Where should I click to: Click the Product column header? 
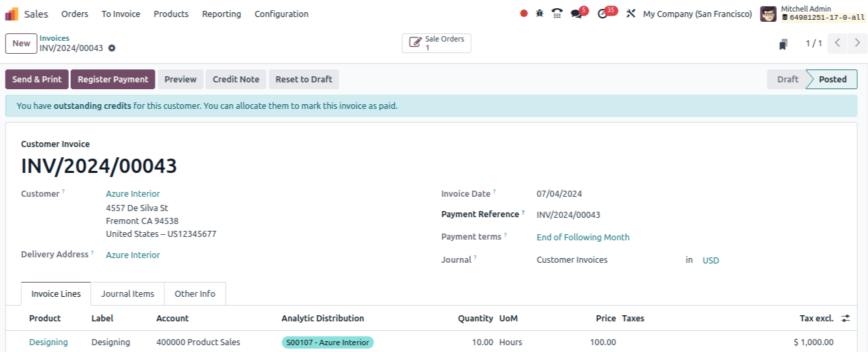(x=45, y=319)
